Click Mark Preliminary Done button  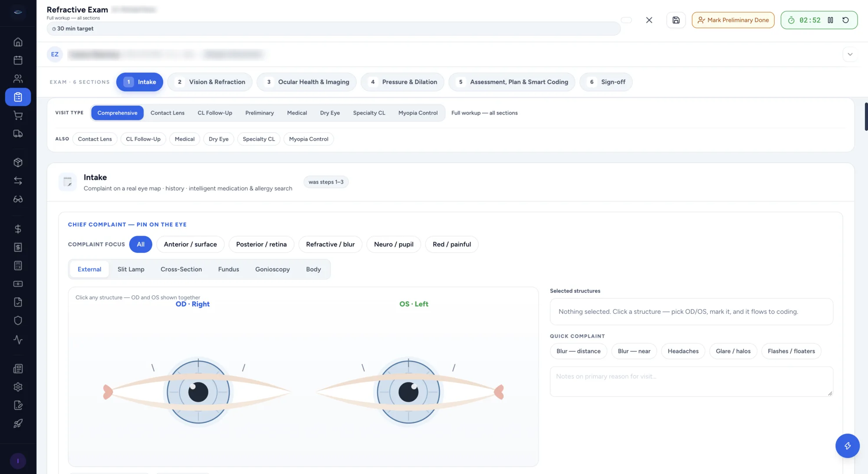click(733, 20)
